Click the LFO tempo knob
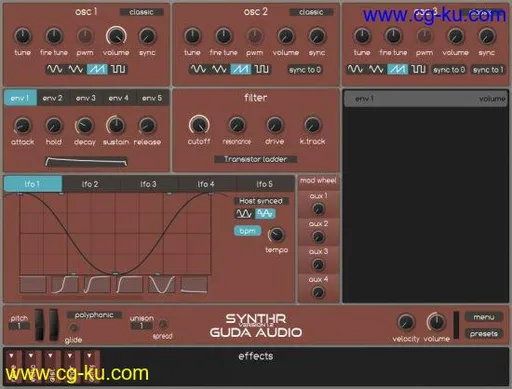Viewport: 512px width, 389px height. [x=276, y=235]
